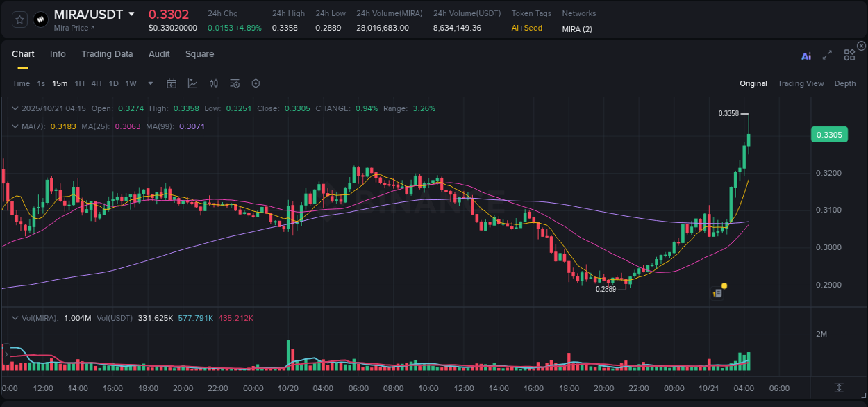Expand chart to fullscreen with arrows icon
The image size is (868, 407).
coord(826,56)
